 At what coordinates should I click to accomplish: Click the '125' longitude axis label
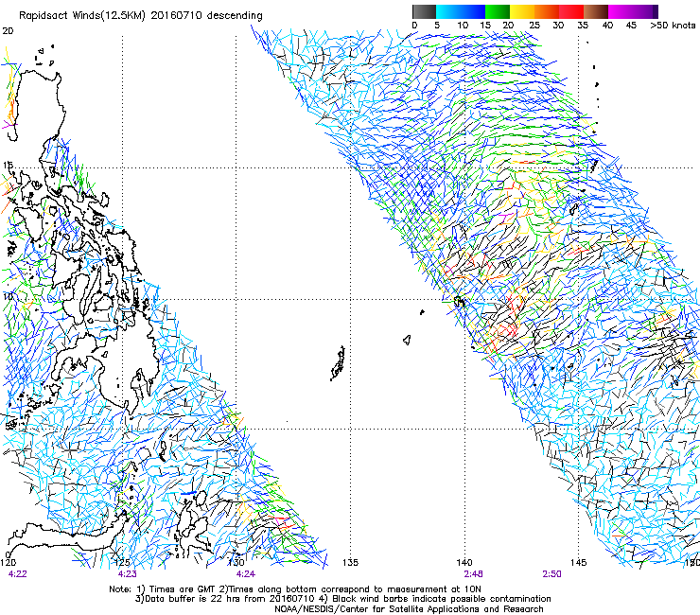tap(122, 563)
